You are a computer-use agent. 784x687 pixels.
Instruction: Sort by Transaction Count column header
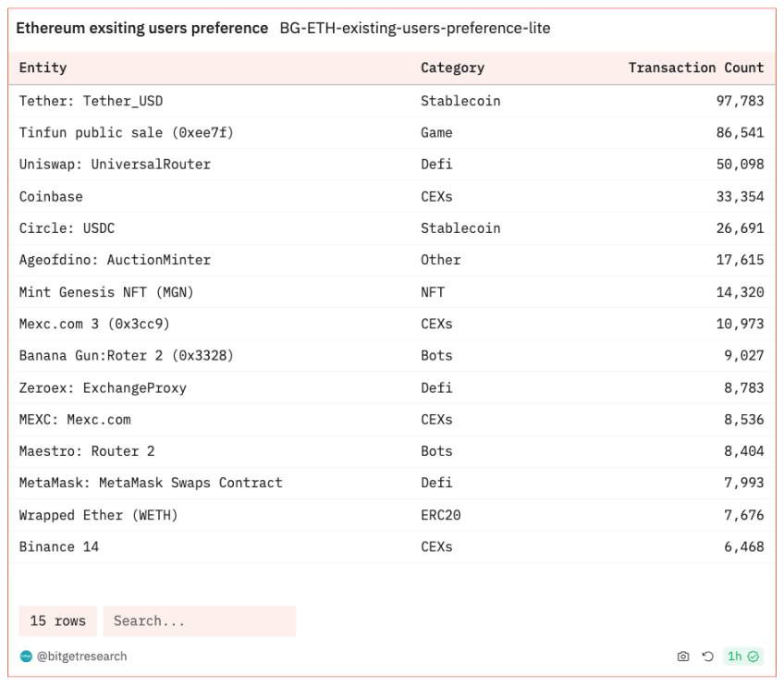click(x=695, y=67)
